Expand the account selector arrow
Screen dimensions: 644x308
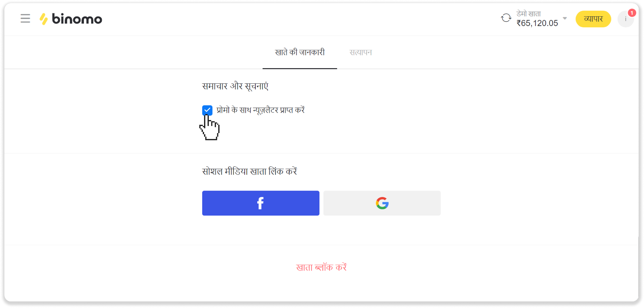[x=565, y=18]
